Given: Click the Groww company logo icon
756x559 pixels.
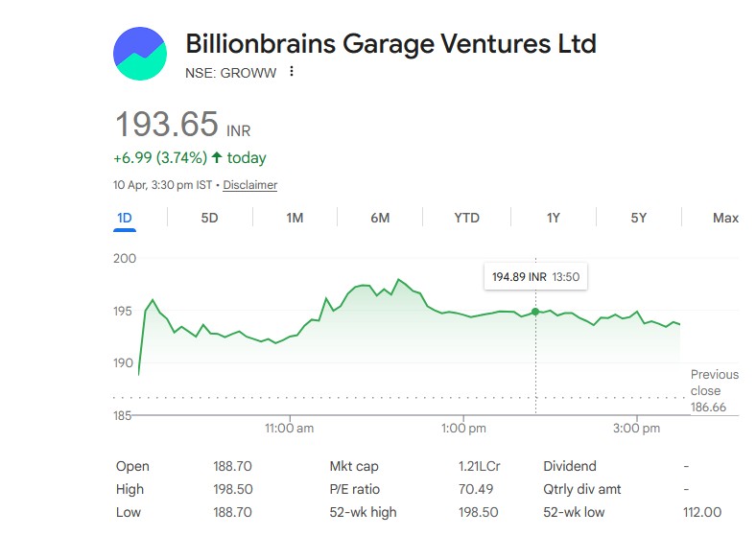Looking at the screenshot, I should click(140, 55).
